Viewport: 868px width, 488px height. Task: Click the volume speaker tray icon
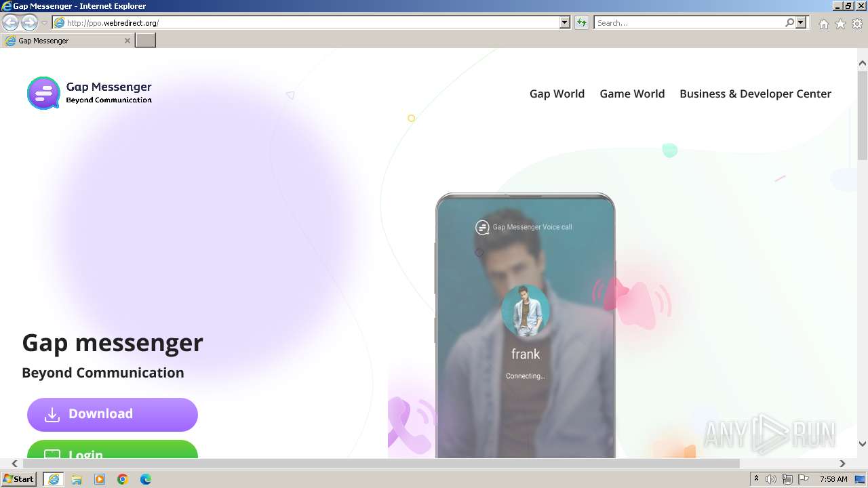[x=771, y=479]
